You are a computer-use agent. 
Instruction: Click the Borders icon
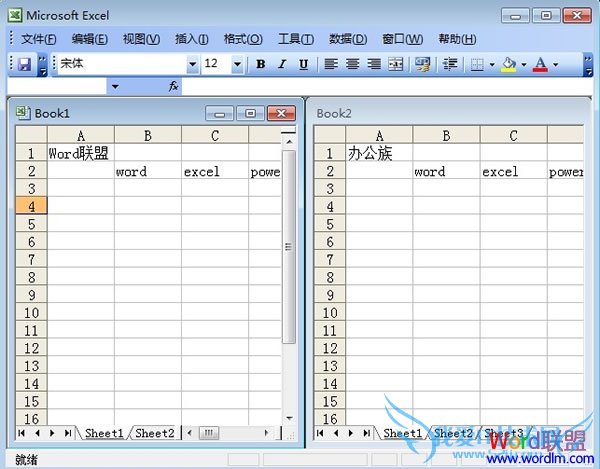click(477, 64)
